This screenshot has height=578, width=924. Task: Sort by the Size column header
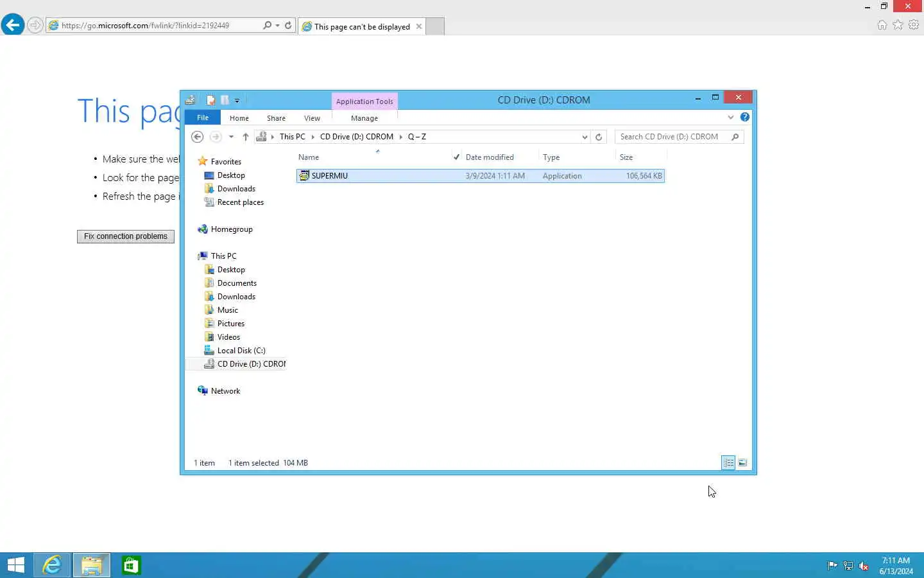(x=626, y=157)
